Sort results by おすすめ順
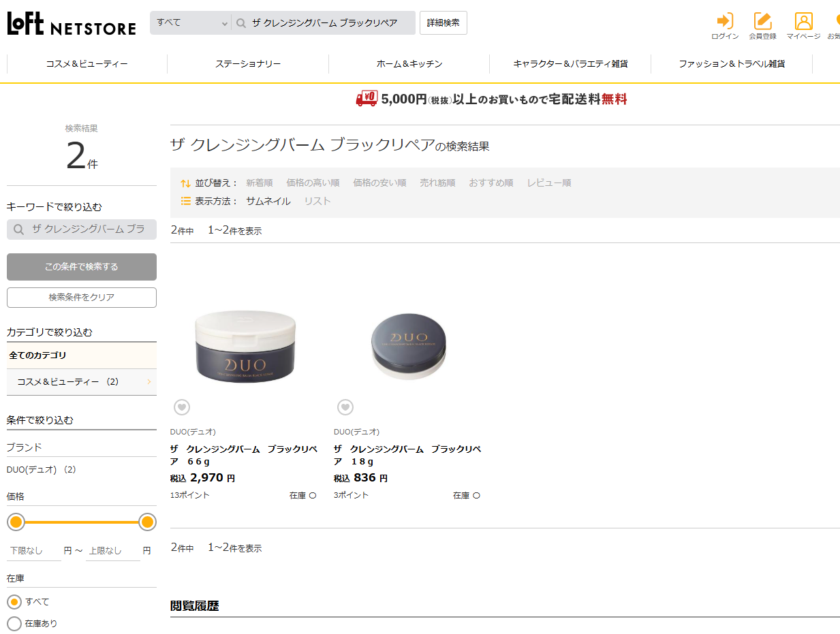840x634 pixels. pyautogui.click(x=491, y=183)
